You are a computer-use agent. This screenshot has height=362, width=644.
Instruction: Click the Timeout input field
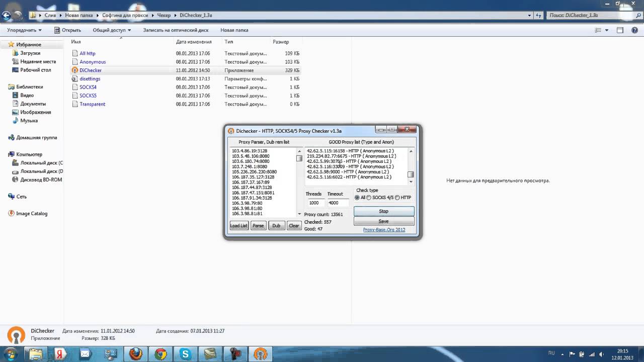click(x=338, y=203)
